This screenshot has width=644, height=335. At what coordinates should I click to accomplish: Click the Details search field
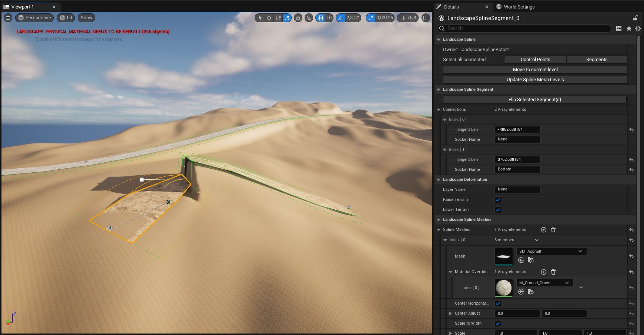pyautogui.click(x=526, y=28)
